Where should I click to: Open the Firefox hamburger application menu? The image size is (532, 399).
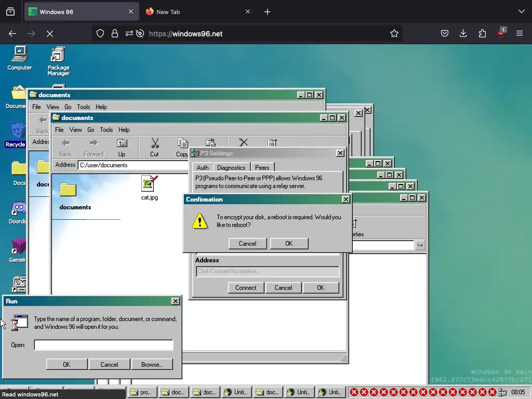point(520,34)
